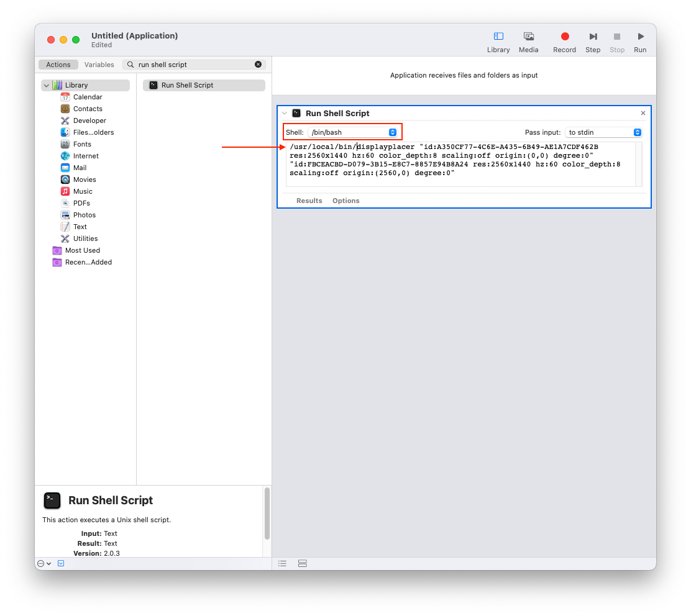Click the description pane scrollbar

point(267,514)
